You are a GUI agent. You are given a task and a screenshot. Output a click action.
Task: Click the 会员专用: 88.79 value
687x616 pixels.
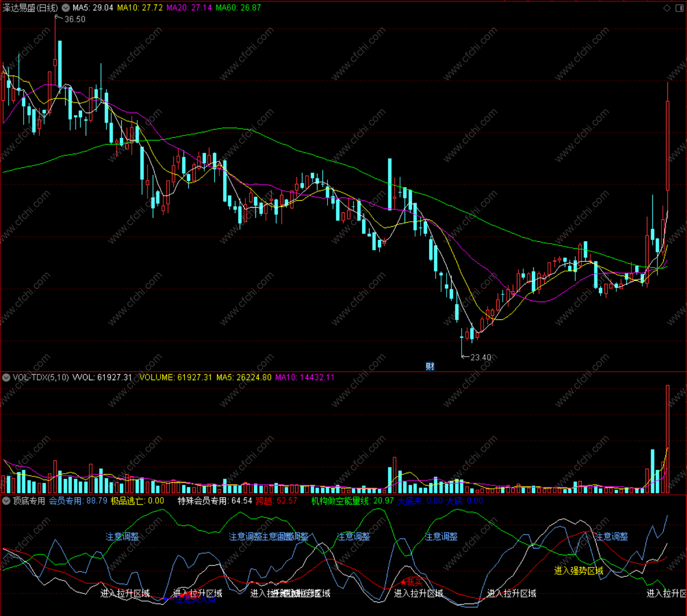78,501
